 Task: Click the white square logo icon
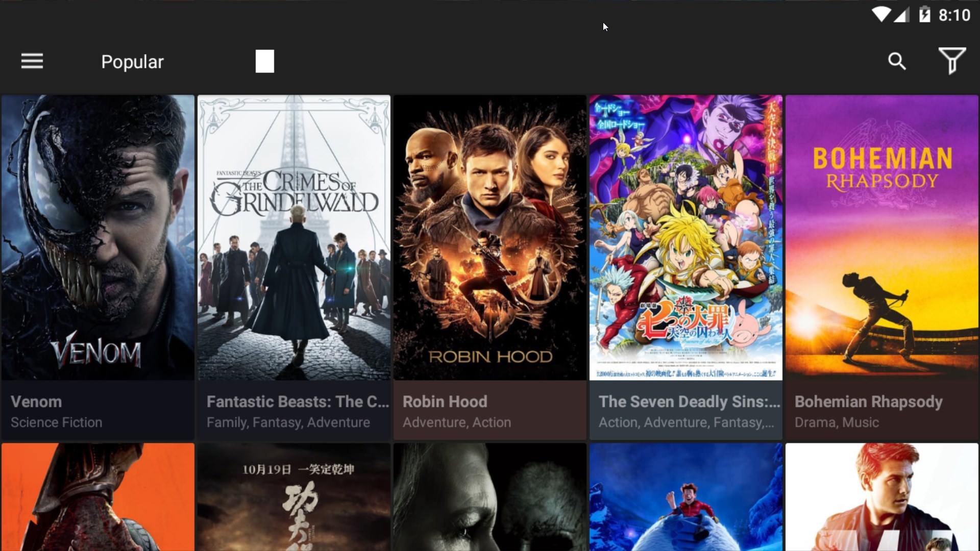click(264, 61)
